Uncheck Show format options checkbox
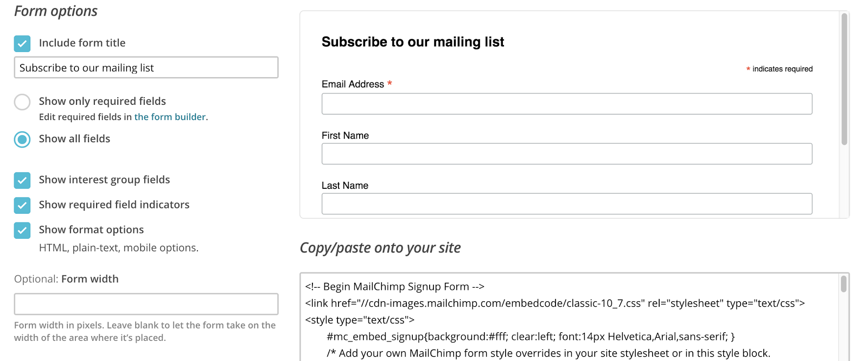 pos(22,230)
